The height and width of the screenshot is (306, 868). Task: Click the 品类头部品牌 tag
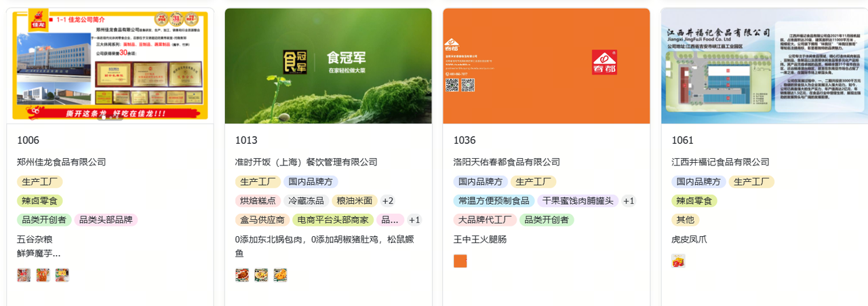106,220
